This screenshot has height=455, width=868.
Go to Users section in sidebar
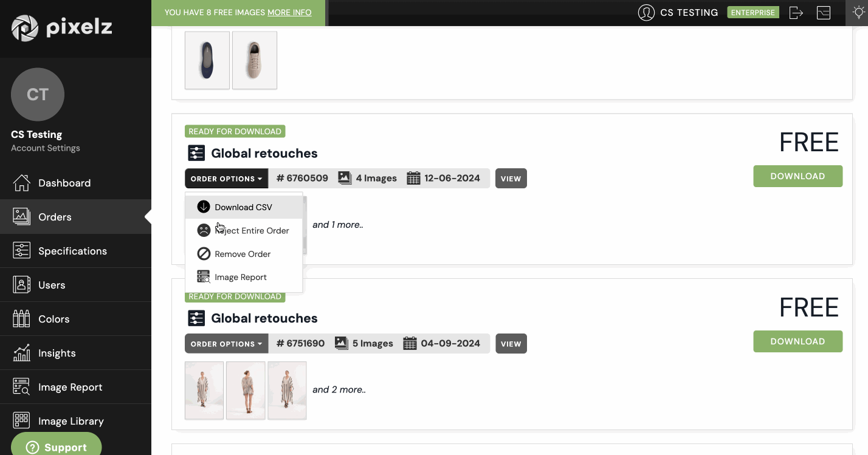[51, 285]
